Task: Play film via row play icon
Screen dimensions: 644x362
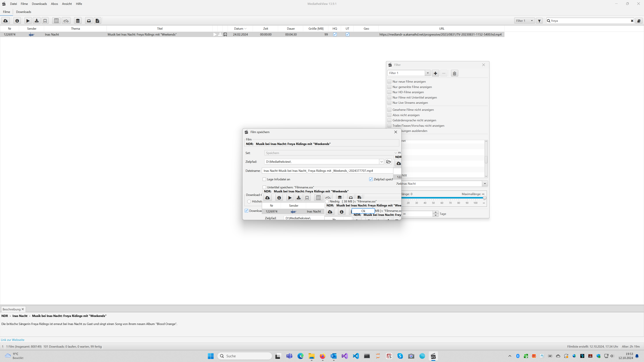Action: click(x=215, y=35)
